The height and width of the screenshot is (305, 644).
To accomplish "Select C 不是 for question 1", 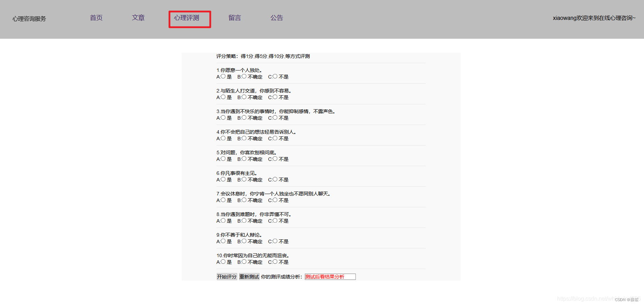I will [x=275, y=76].
